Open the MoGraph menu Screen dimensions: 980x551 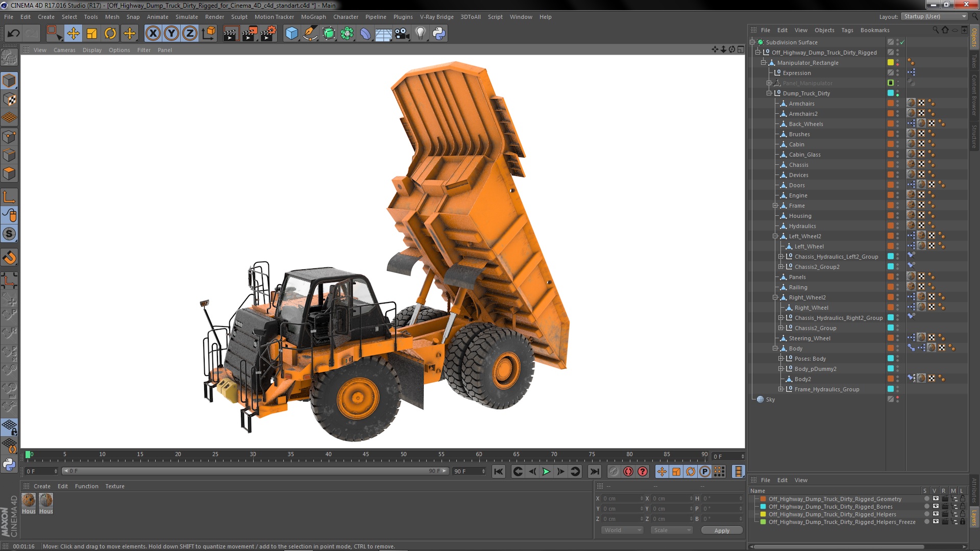pos(313,17)
